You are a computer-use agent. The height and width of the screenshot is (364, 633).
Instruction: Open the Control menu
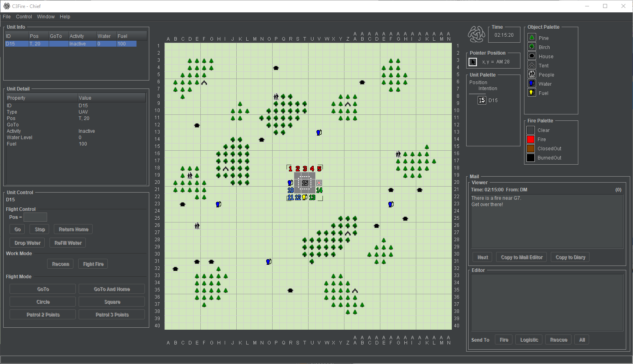[24, 17]
